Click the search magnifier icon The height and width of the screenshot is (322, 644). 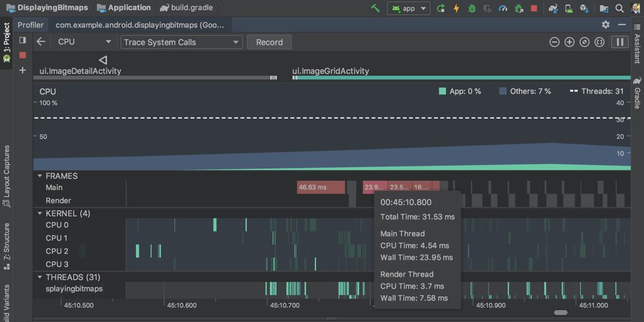pyautogui.click(x=619, y=8)
